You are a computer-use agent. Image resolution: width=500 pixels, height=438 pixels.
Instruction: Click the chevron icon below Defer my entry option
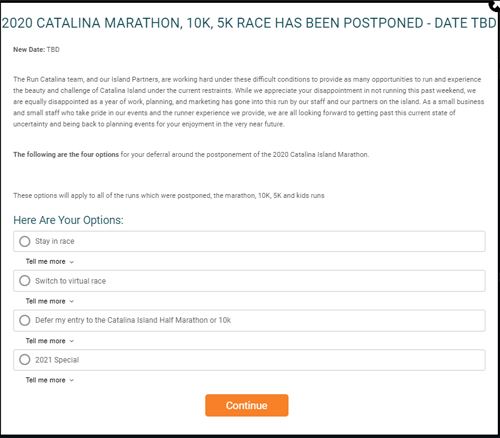72,341
